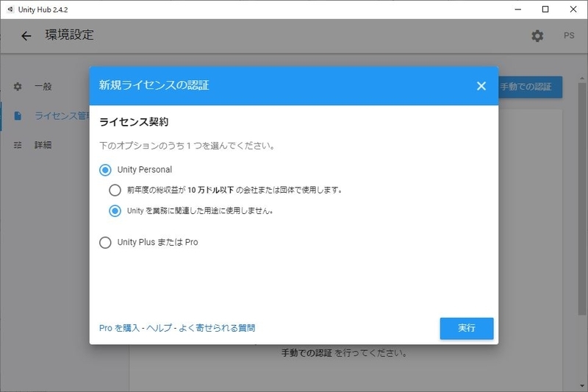Click the 手動での認証 button behind dialog

[x=530, y=87]
